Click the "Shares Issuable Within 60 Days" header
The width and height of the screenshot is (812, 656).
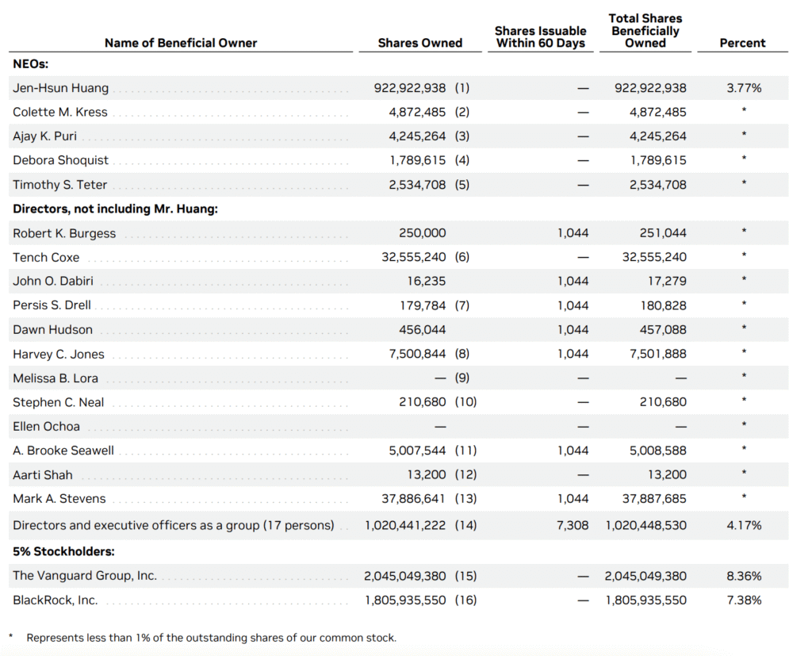541,36
